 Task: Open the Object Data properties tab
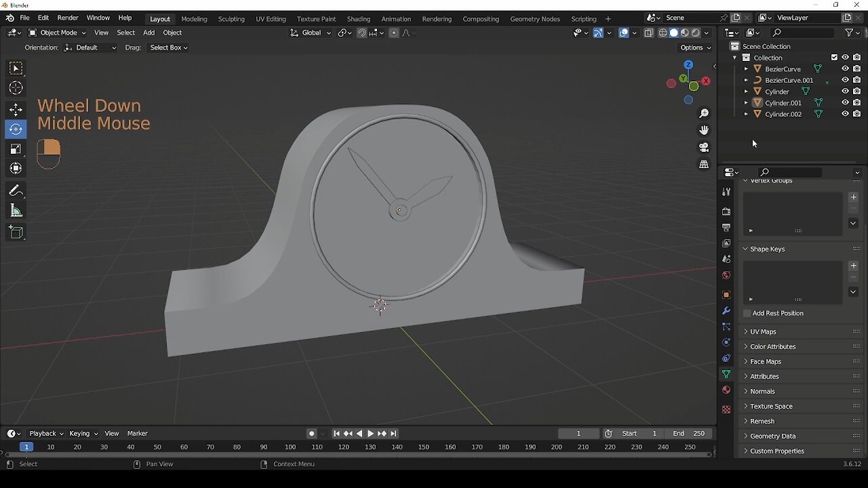pos(726,374)
